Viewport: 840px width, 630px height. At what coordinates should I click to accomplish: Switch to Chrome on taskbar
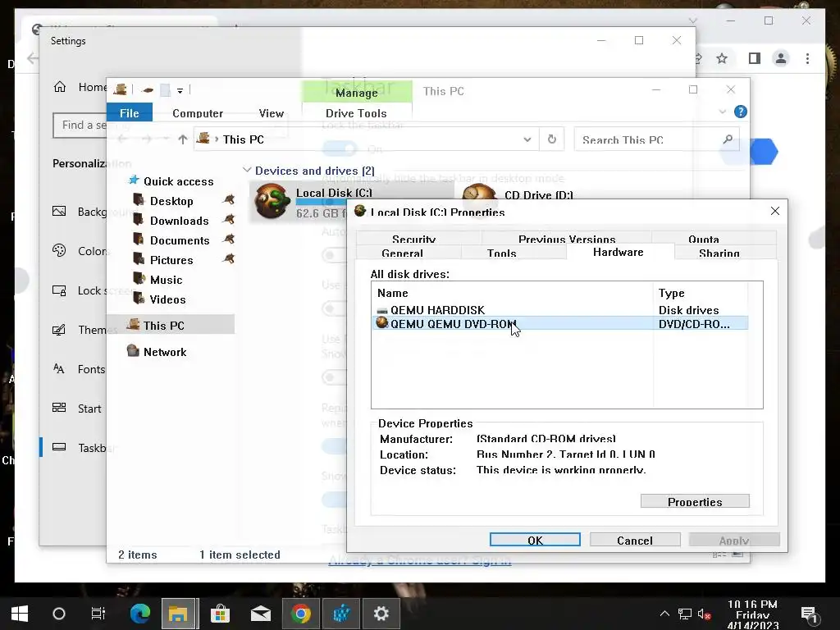click(x=300, y=614)
